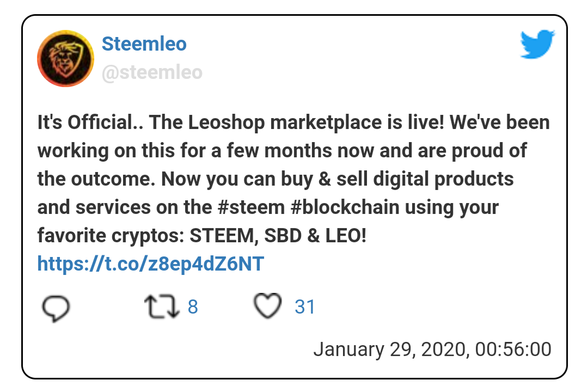Click the word Leoshop in the tweet
This screenshot has width=588, height=392.
[x=226, y=122]
